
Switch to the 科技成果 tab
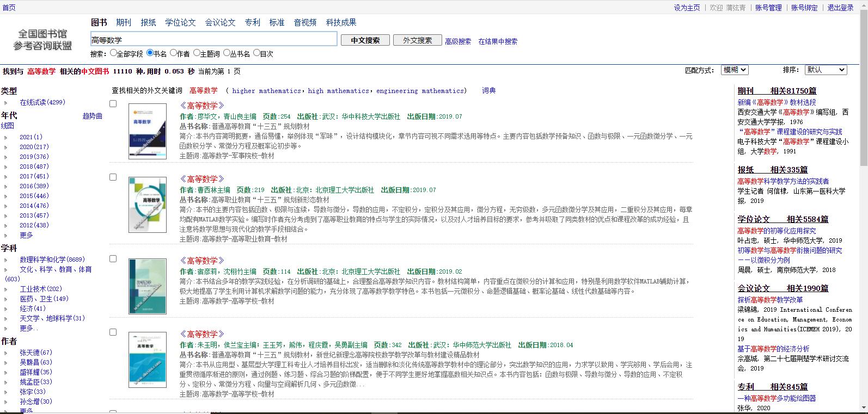[x=341, y=22]
